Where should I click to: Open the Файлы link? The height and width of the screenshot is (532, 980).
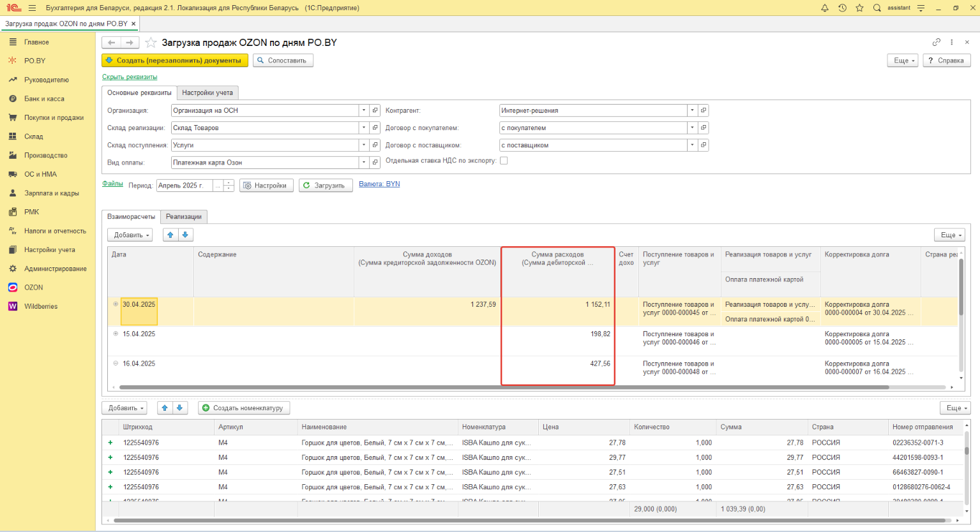112,184
